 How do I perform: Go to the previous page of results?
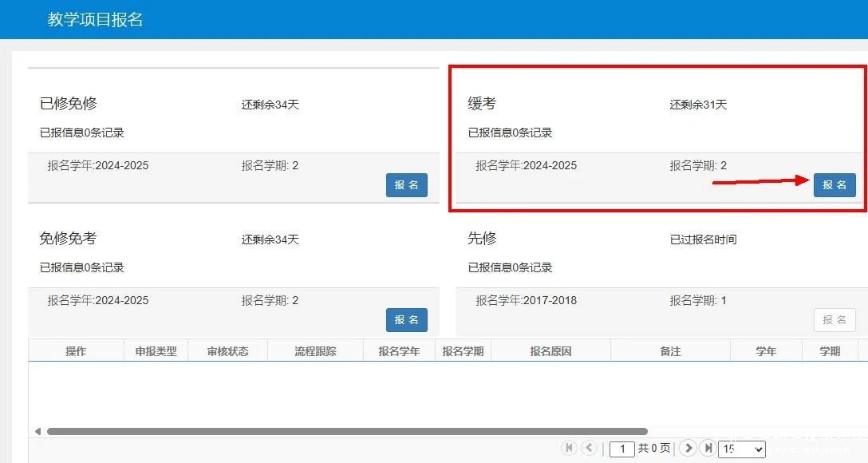click(x=589, y=448)
